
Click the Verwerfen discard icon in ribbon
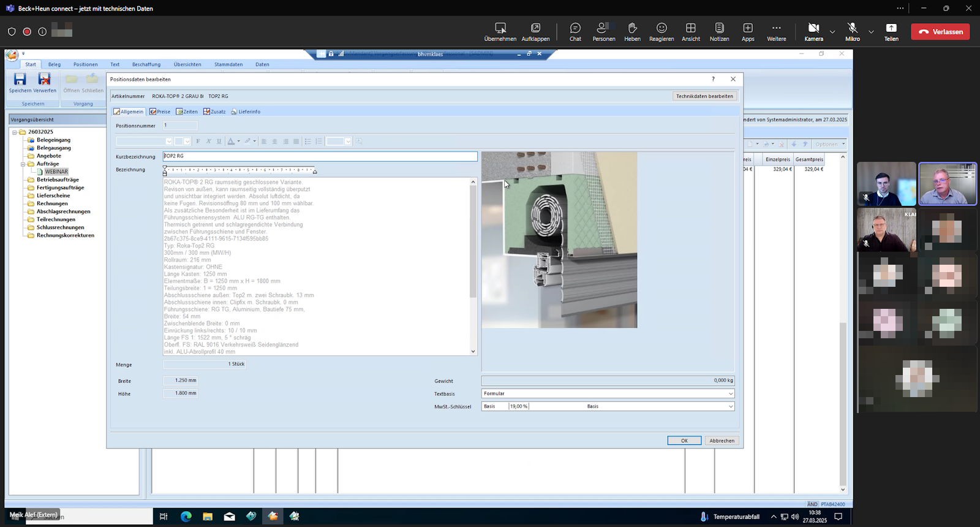44,79
